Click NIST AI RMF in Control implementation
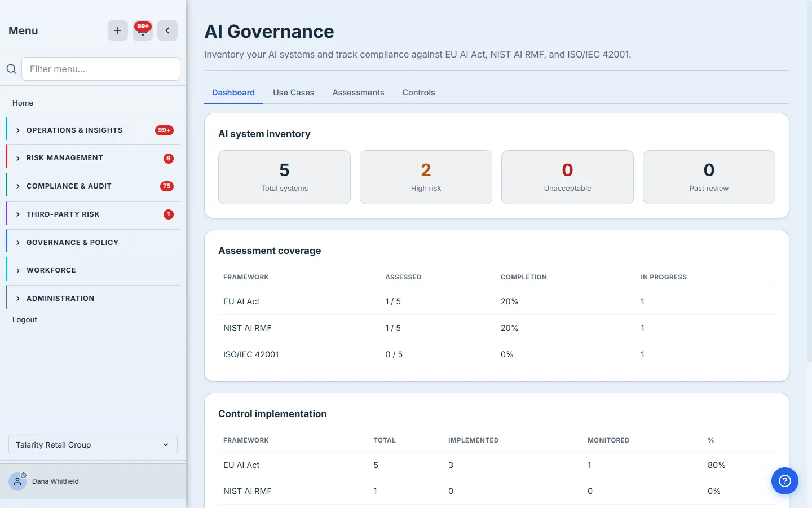This screenshot has height=508, width=812. click(248, 491)
